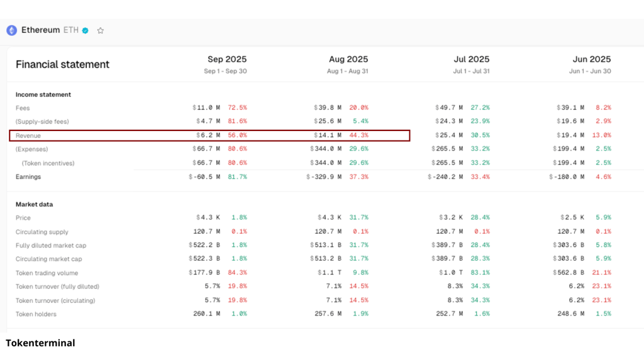
Task: Click Jun 2025 Token trading volume $562.8 B
Action: pyautogui.click(x=569, y=273)
